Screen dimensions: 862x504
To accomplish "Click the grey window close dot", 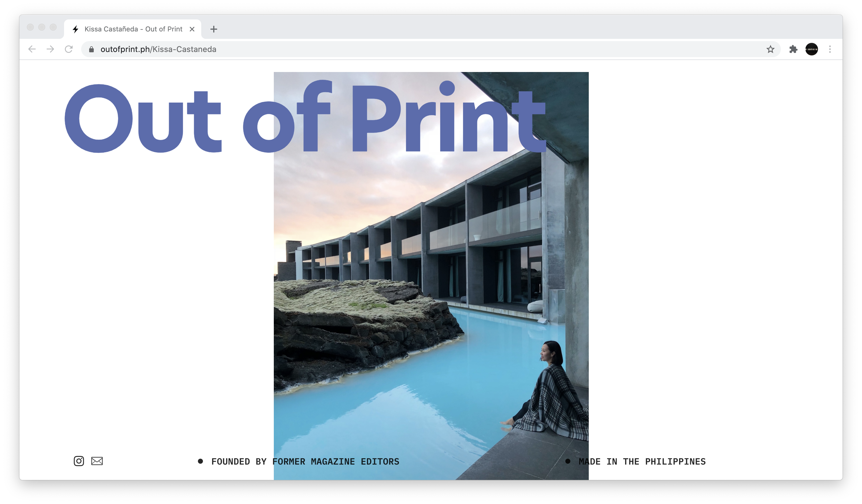I will click(x=31, y=27).
